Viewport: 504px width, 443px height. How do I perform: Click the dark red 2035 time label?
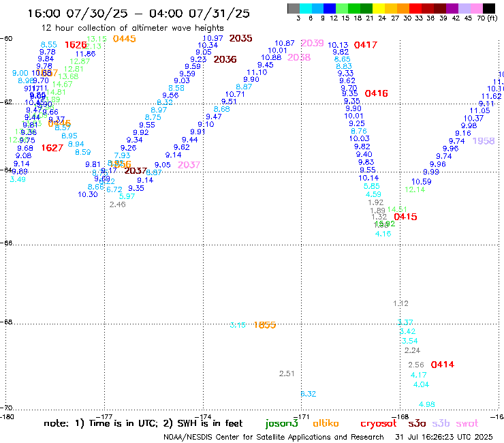coord(240,38)
